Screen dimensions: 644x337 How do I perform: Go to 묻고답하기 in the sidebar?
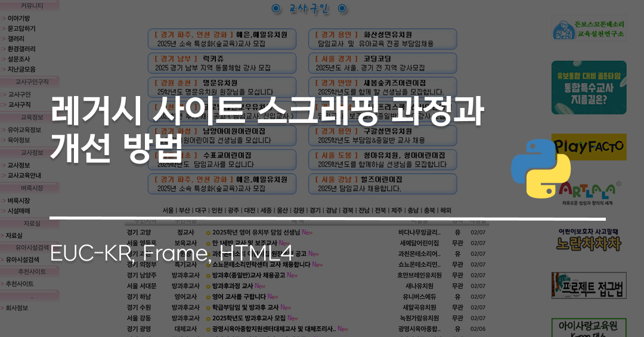point(21,29)
